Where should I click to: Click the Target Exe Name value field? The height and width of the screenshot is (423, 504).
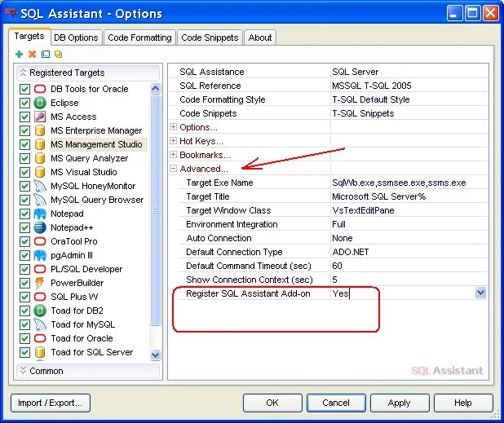[409, 183]
